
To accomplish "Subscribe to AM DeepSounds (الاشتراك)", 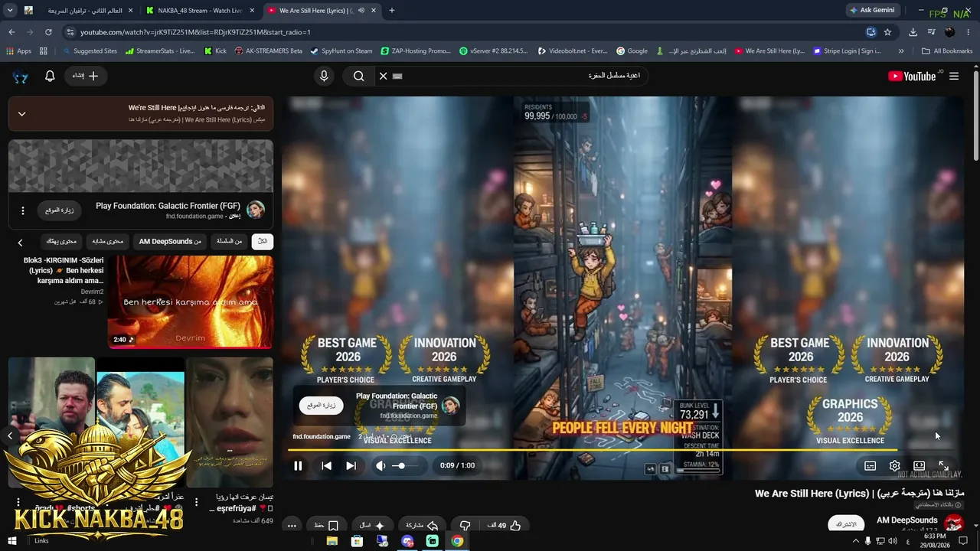I will coord(846,524).
